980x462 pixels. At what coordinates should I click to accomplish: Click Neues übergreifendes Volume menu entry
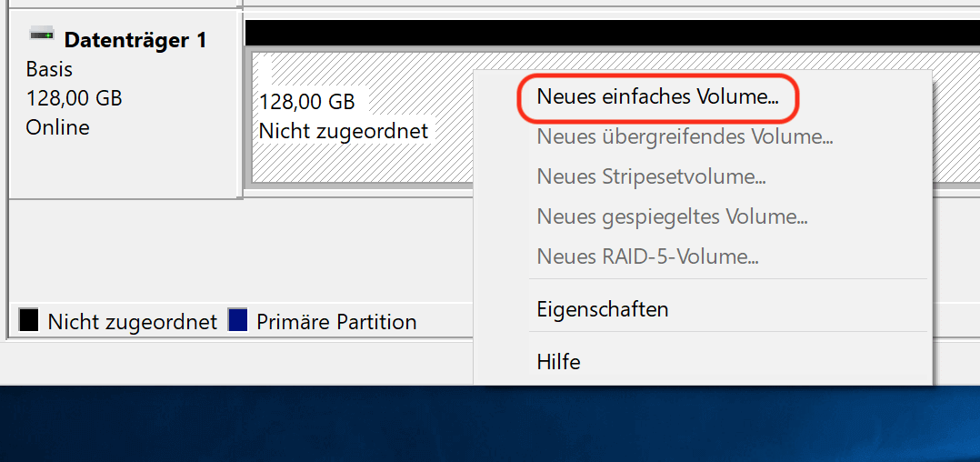click(685, 136)
